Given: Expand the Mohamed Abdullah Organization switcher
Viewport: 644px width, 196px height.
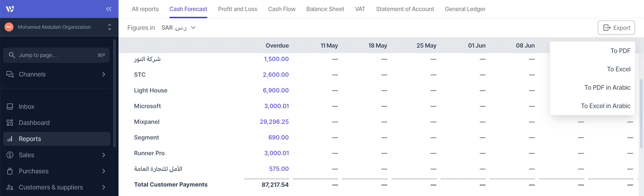Looking at the screenshot, I should (109, 27).
